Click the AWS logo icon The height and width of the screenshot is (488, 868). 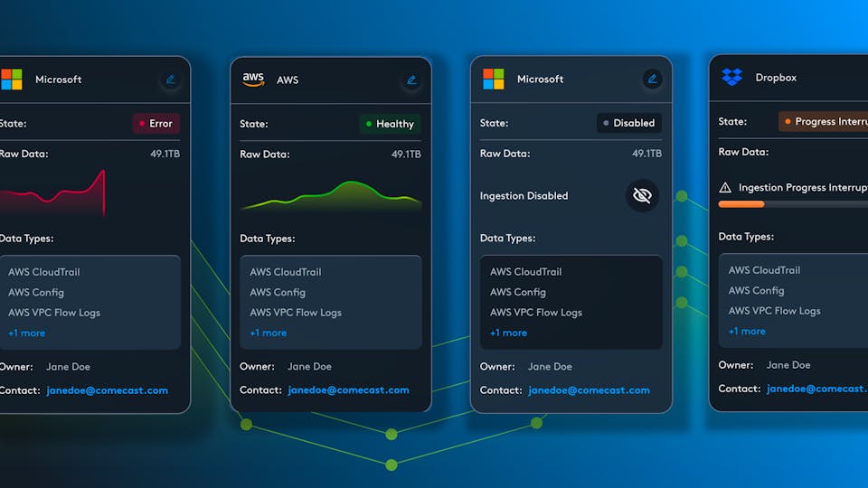[x=253, y=80]
